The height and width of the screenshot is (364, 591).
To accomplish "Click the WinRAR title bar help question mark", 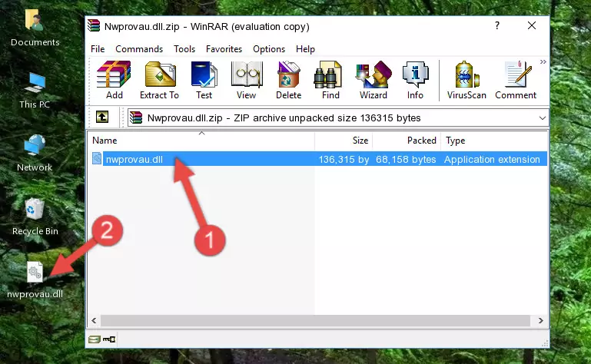I will pyautogui.click(x=497, y=25).
